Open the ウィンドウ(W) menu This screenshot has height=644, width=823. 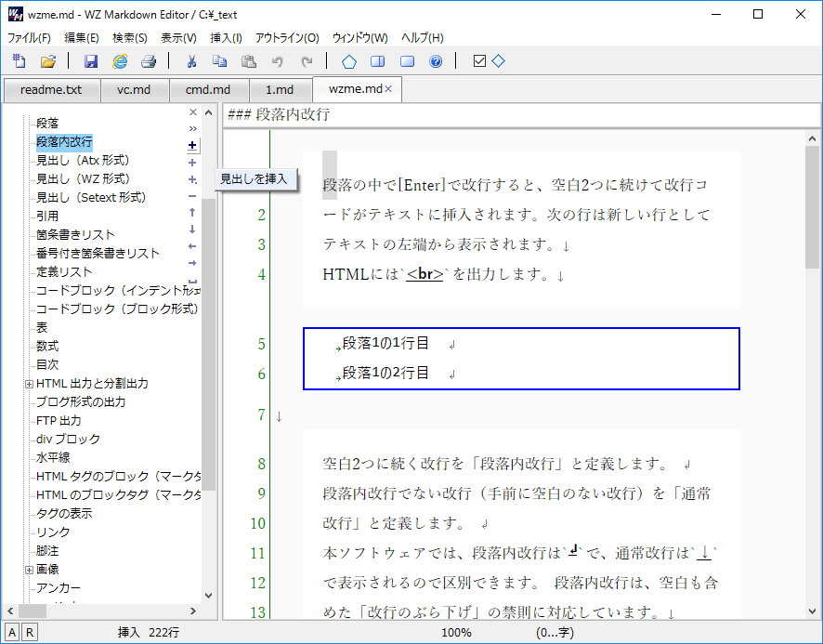click(x=360, y=38)
